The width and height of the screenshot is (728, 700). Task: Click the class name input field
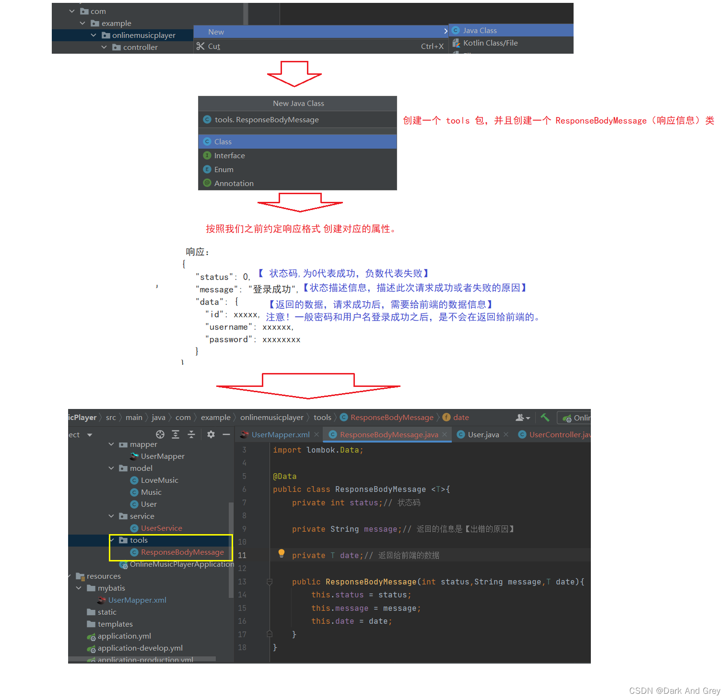coord(297,120)
